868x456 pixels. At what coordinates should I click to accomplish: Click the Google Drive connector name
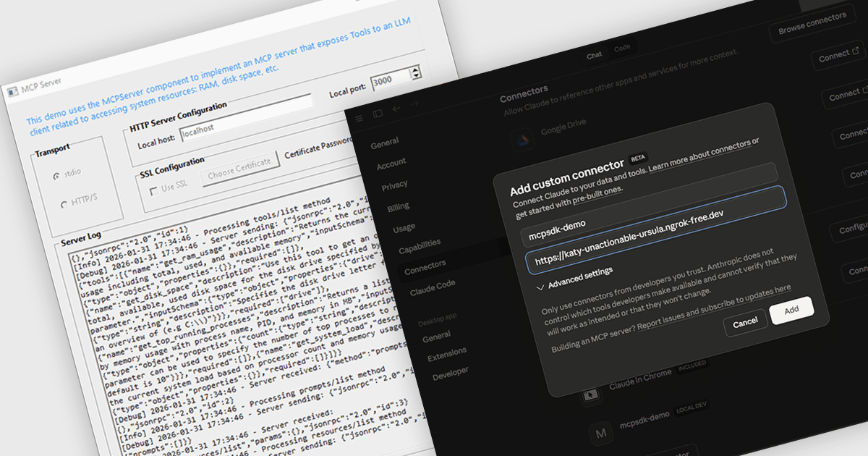pyautogui.click(x=563, y=127)
